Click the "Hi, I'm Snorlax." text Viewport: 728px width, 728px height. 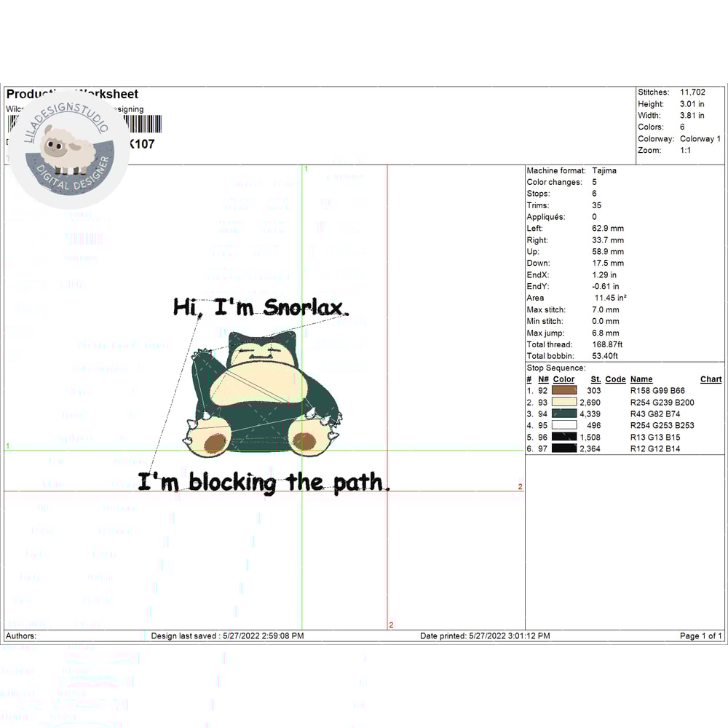(261, 307)
